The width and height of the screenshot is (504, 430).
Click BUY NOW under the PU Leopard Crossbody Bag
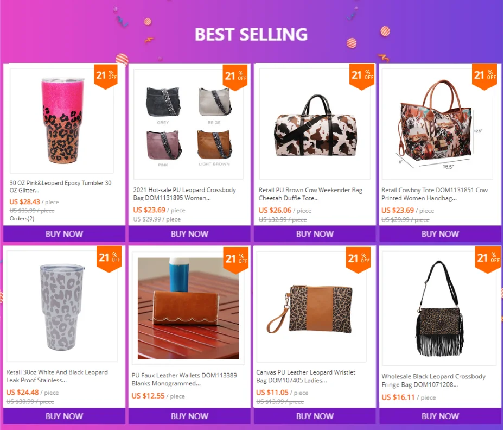pos(190,234)
